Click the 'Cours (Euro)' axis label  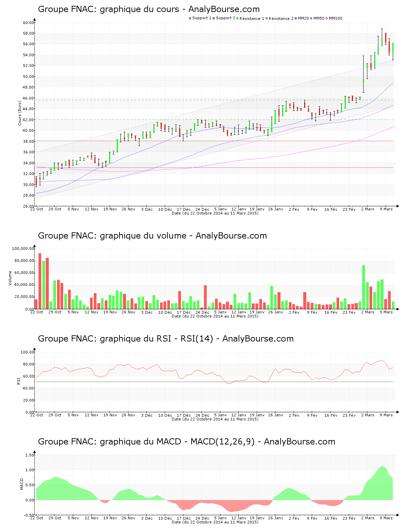[x=20, y=113]
